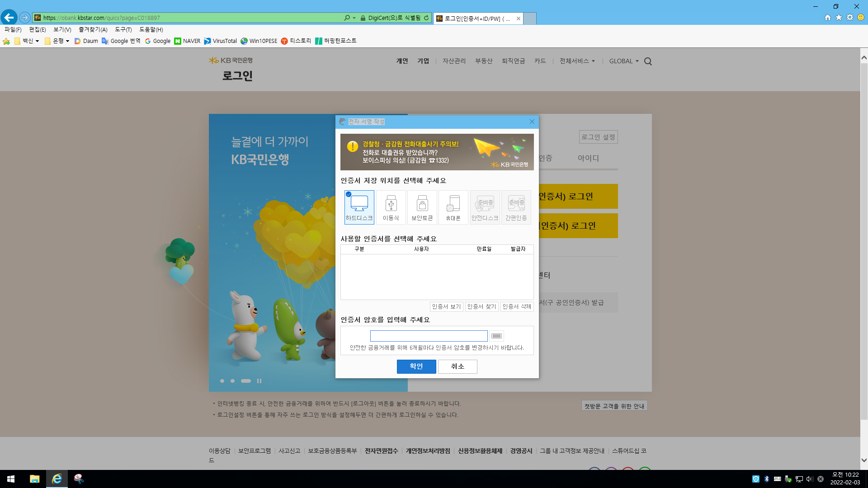This screenshot has width=868, height=488.
Task: Open Internet Explorer settings gear icon
Action: pyautogui.click(x=850, y=17)
